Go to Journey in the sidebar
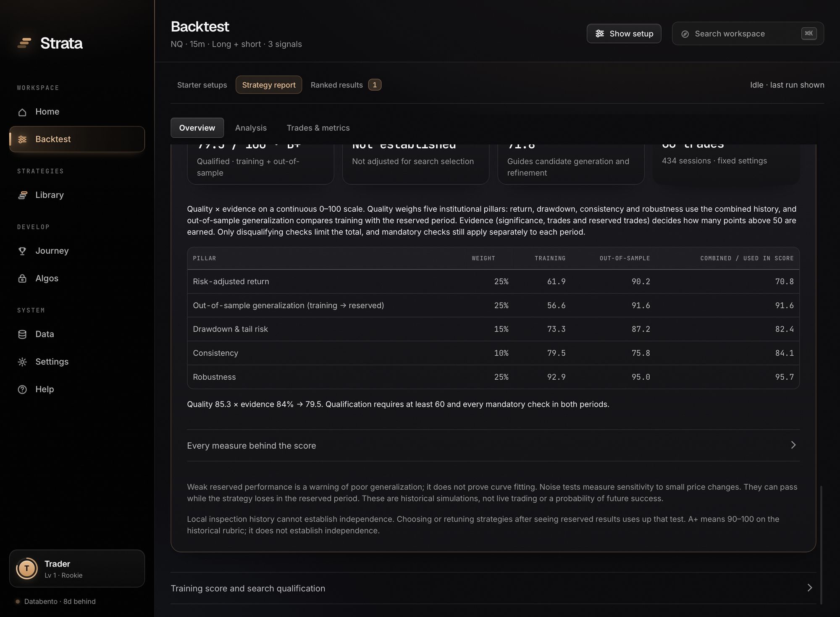 tap(77, 251)
